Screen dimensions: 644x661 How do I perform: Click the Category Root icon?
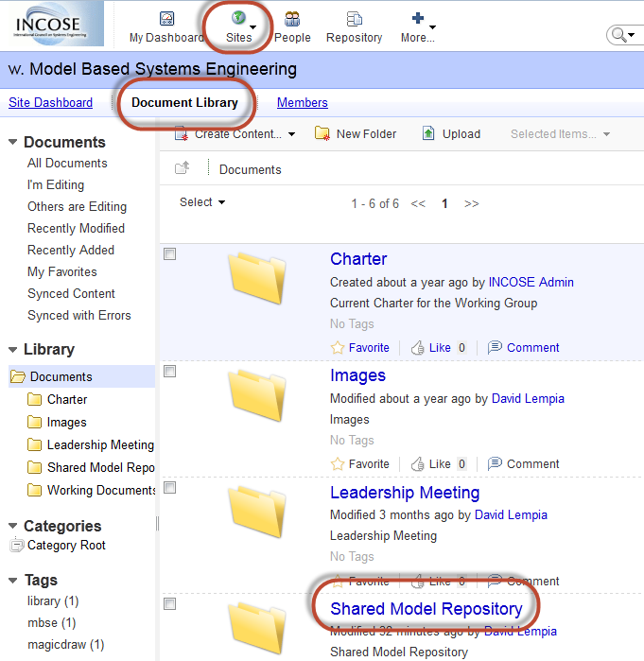tap(16, 545)
